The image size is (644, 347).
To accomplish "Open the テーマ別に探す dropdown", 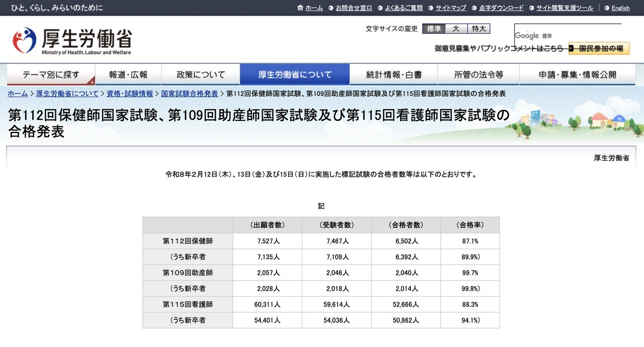I will 50,74.
